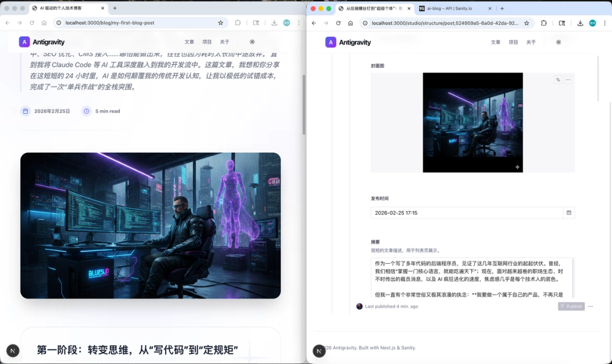Open home page in left browser window
Viewport: 612px width, 364px height.
(x=44, y=23)
